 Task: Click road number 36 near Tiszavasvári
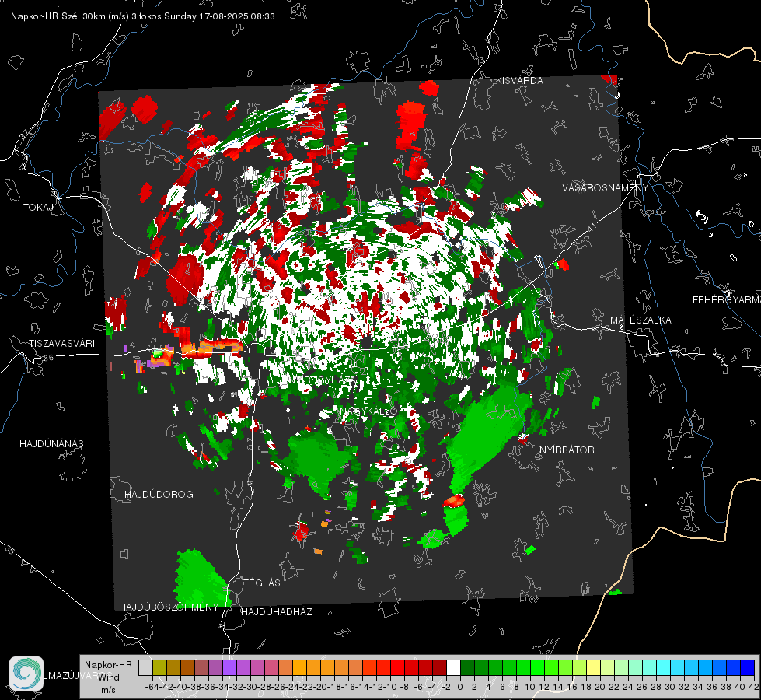48,358
